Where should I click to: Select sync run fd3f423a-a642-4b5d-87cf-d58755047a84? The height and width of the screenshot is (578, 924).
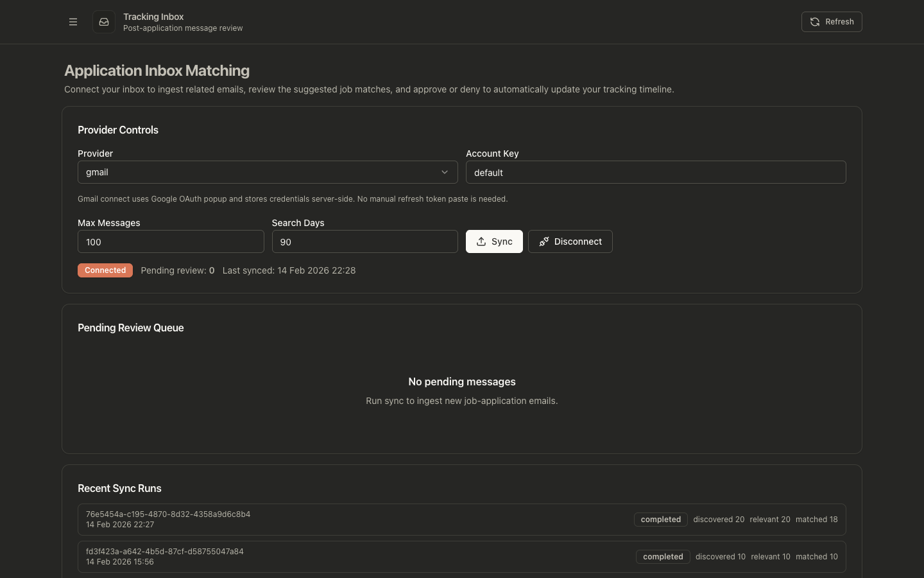165,552
